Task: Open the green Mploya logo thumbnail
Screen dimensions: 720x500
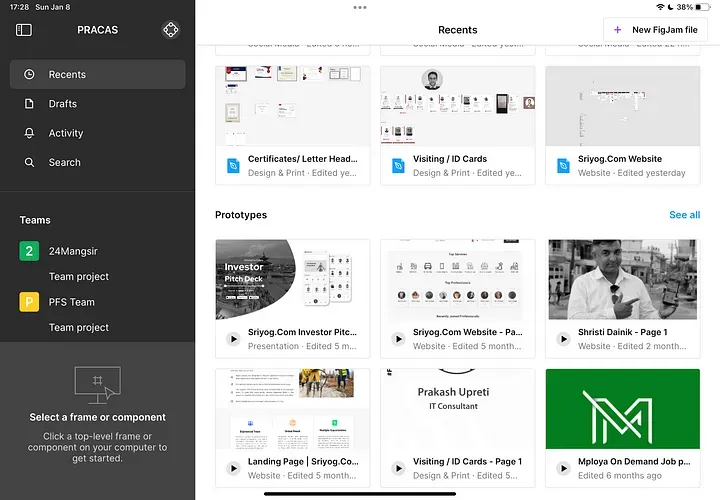Action: click(623, 409)
